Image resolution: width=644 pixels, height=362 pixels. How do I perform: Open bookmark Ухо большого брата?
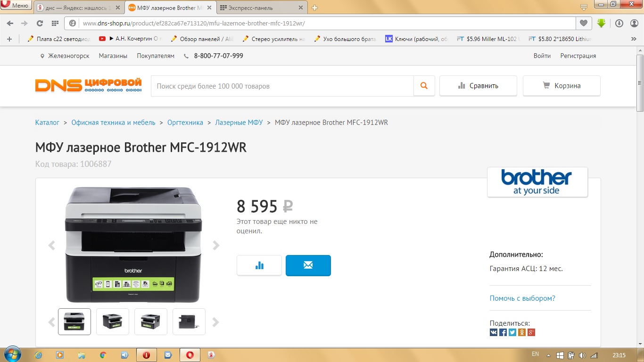(346, 39)
